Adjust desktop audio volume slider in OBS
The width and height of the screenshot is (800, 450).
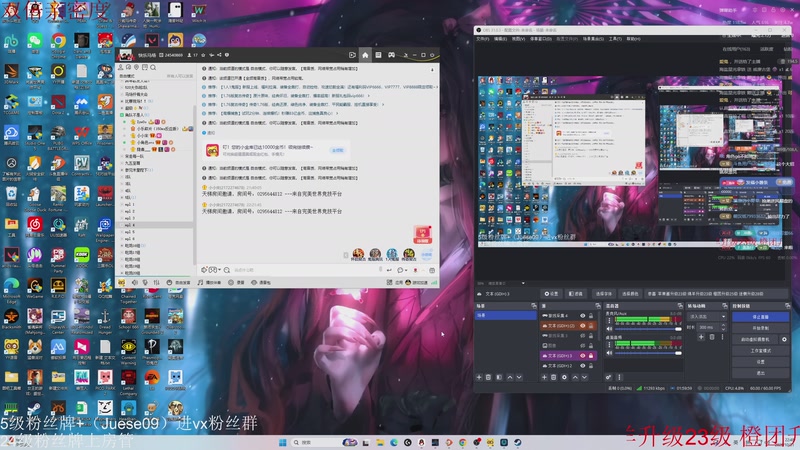coord(649,353)
